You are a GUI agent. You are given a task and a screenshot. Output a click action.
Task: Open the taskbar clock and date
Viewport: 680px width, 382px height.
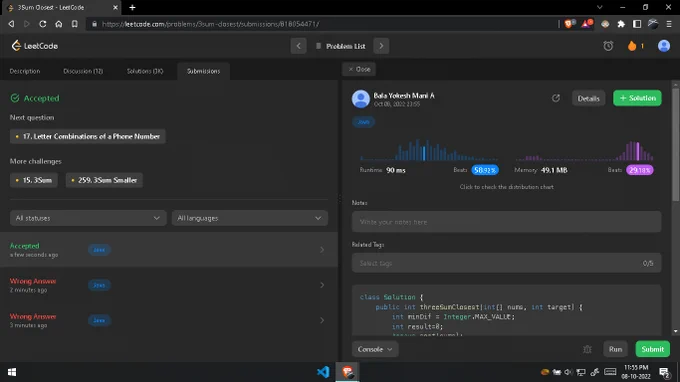pyautogui.click(x=636, y=372)
